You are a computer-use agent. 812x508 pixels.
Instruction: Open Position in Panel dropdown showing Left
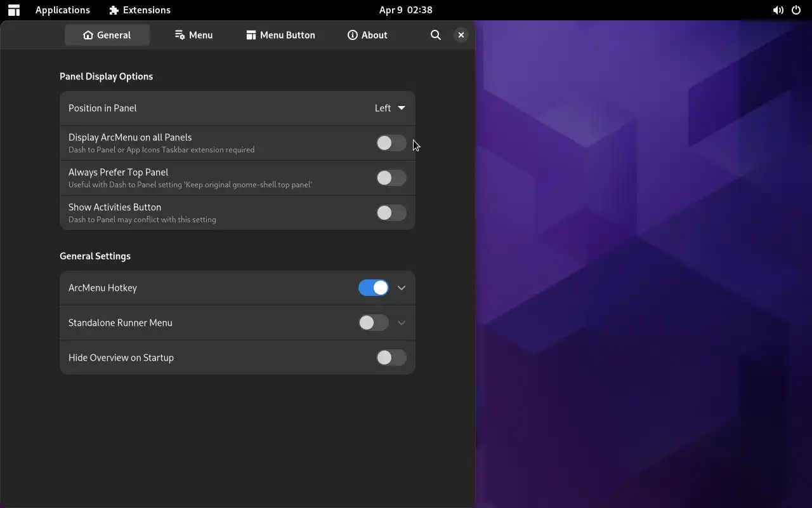pos(390,108)
